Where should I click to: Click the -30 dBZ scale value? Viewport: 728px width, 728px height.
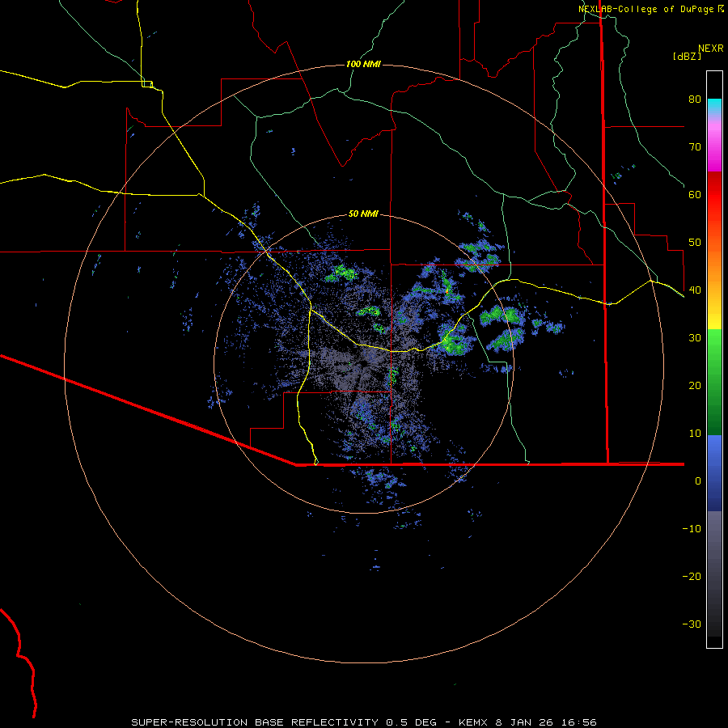pyautogui.click(x=692, y=624)
